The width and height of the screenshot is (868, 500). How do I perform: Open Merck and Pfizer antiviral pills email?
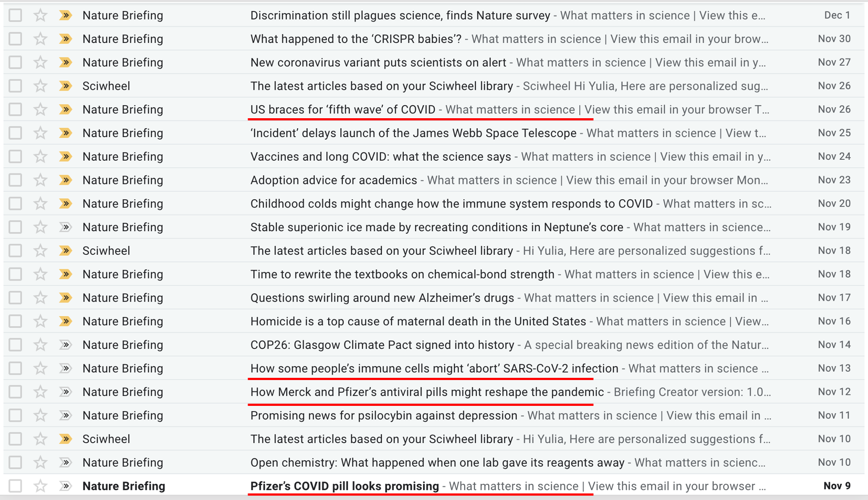point(427,392)
